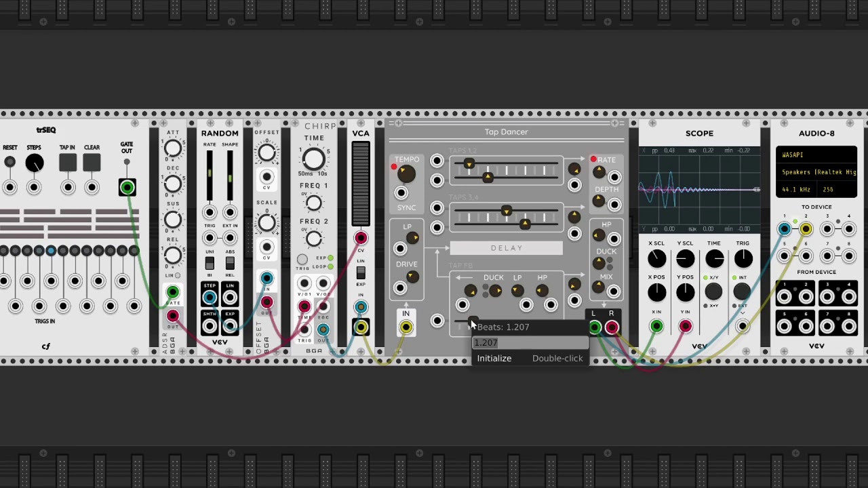
Task: Click Tap Dancer TEMPO knob
Action: (406, 174)
